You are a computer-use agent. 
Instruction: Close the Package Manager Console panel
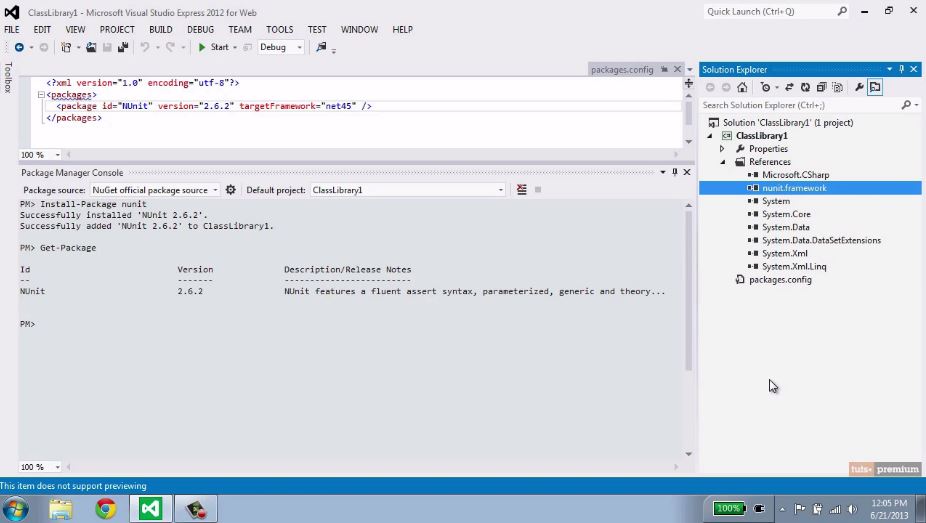click(x=687, y=172)
